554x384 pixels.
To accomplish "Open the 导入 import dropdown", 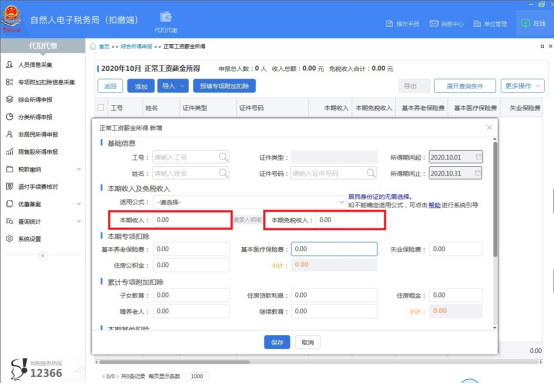I will [x=173, y=86].
